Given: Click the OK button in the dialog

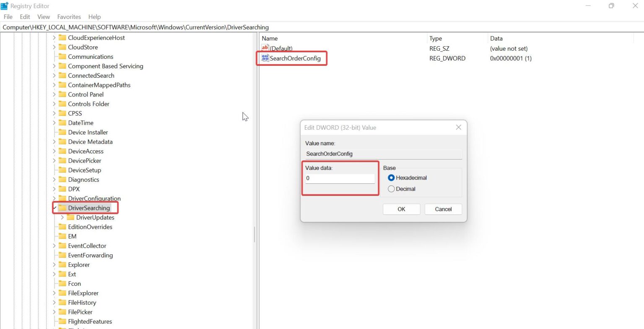Looking at the screenshot, I should click(401, 209).
